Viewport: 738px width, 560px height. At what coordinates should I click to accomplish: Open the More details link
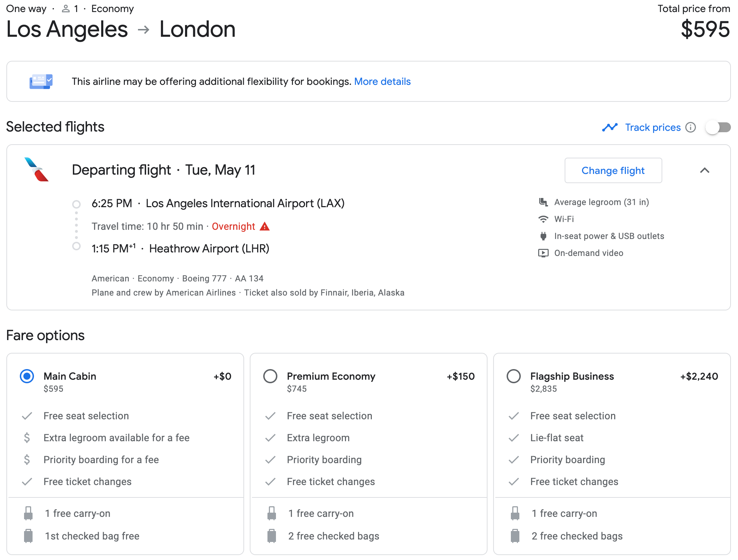[382, 82]
